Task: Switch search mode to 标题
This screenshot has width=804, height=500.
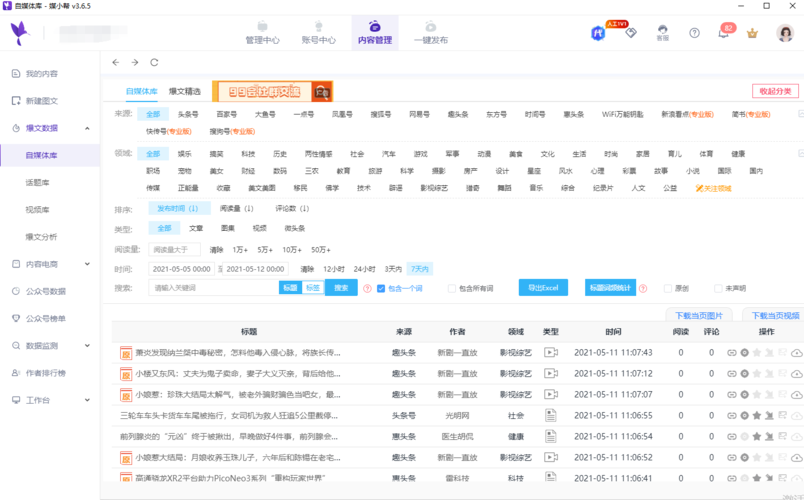Action: click(290, 288)
